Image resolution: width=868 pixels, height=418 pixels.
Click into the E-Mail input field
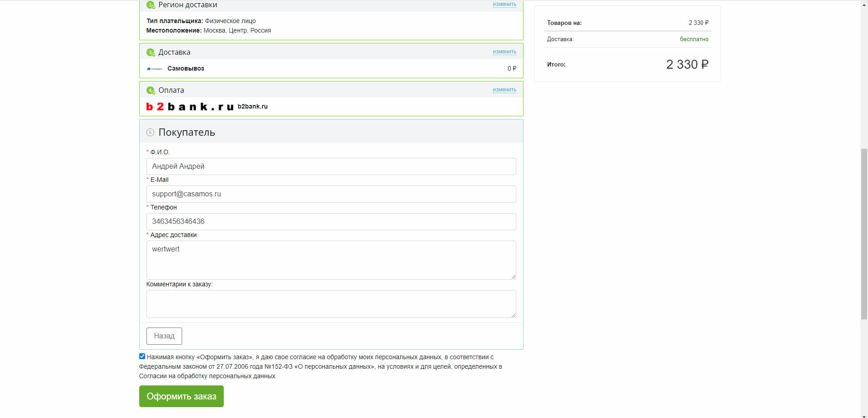[x=331, y=194]
